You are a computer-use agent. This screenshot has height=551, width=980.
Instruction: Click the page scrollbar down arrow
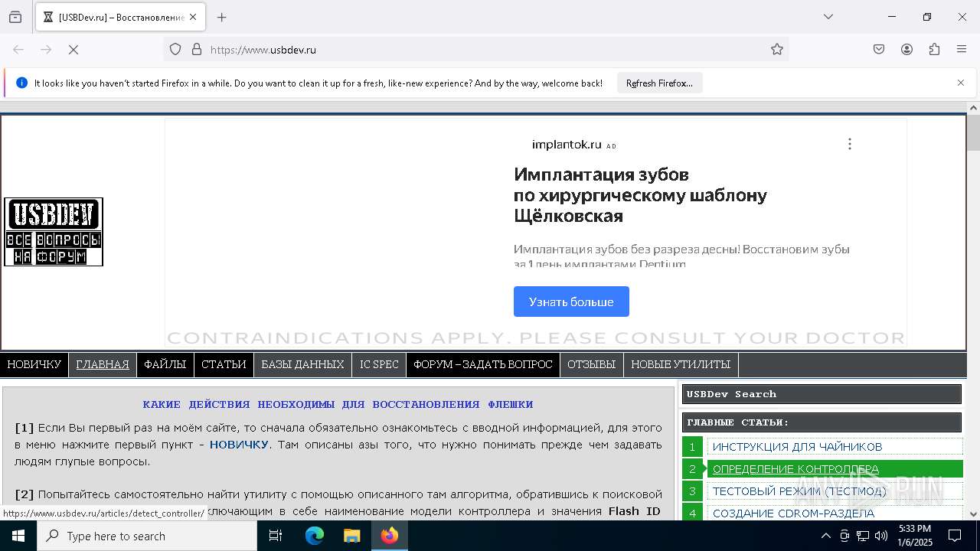click(973, 514)
